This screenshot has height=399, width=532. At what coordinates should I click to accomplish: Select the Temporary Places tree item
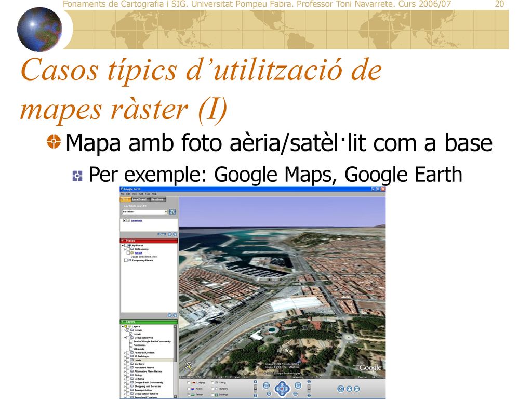[x=142, y=260]
